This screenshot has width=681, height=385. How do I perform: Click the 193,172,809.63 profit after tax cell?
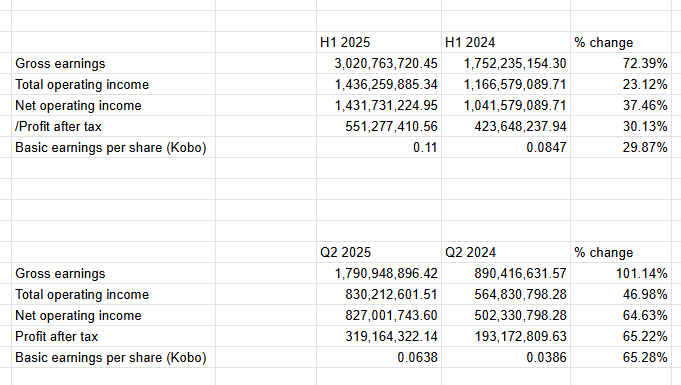[x=506, y=336]
